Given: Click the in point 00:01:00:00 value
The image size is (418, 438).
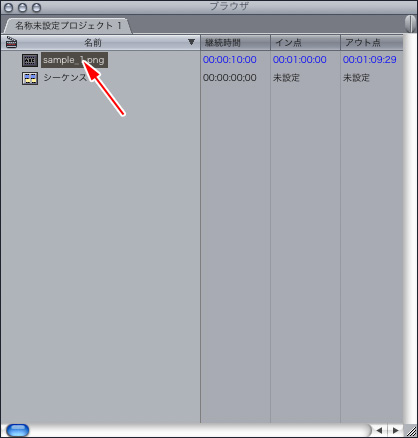Looking at the screenshot, I should 300,60.
